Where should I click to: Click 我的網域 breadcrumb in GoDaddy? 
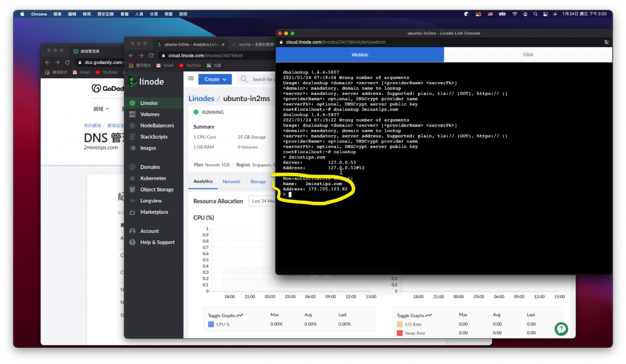click(x=92, y=126)
